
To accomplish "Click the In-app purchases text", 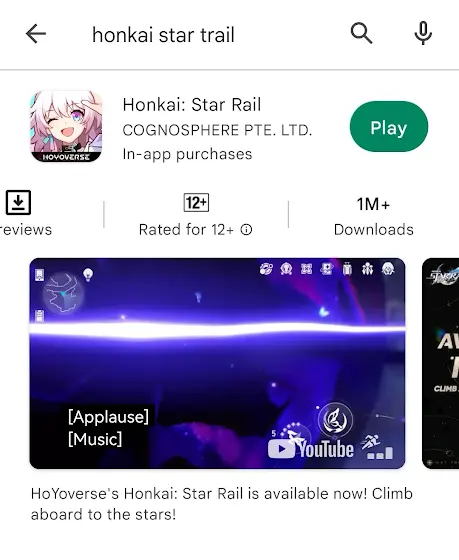I will tap(187, 154).
